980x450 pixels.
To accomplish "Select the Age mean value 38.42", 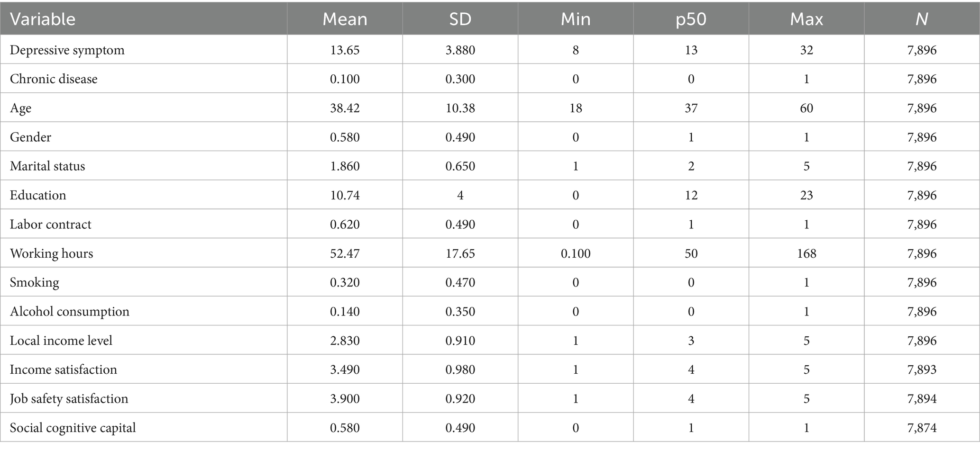I will click(x=345, y=108).
